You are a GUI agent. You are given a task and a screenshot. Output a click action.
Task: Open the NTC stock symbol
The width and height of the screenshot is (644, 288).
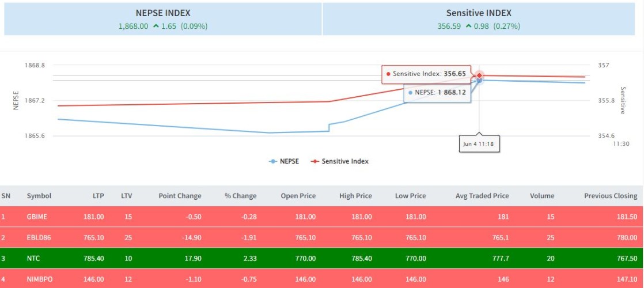click(33, 259)
